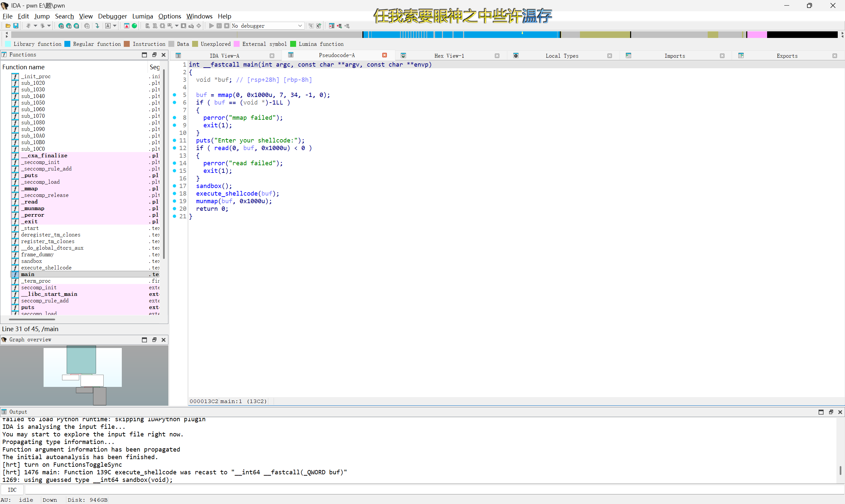Select the sandbox function entry
Image resolution: width=845 pixels, height=504 pixels.
31,261
